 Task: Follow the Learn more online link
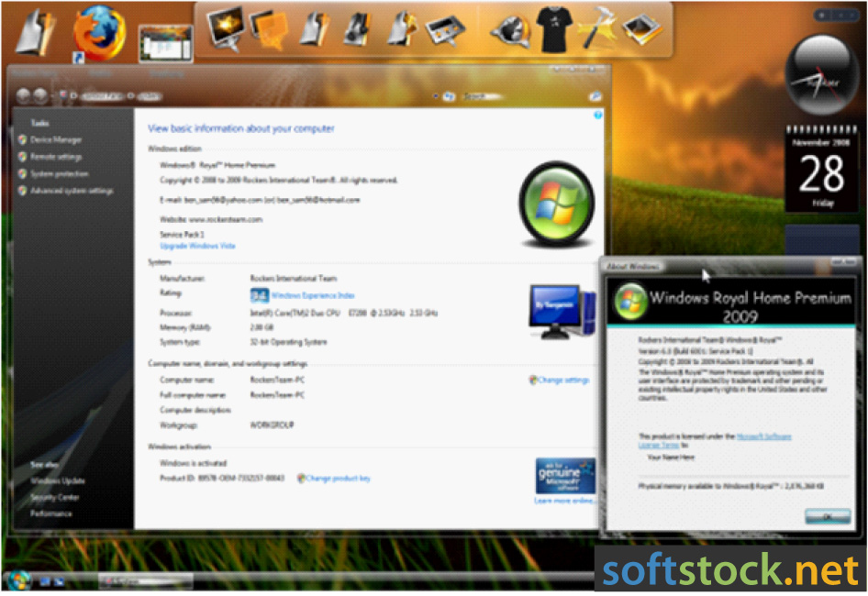pyautogui.click(x=564, y=501)
